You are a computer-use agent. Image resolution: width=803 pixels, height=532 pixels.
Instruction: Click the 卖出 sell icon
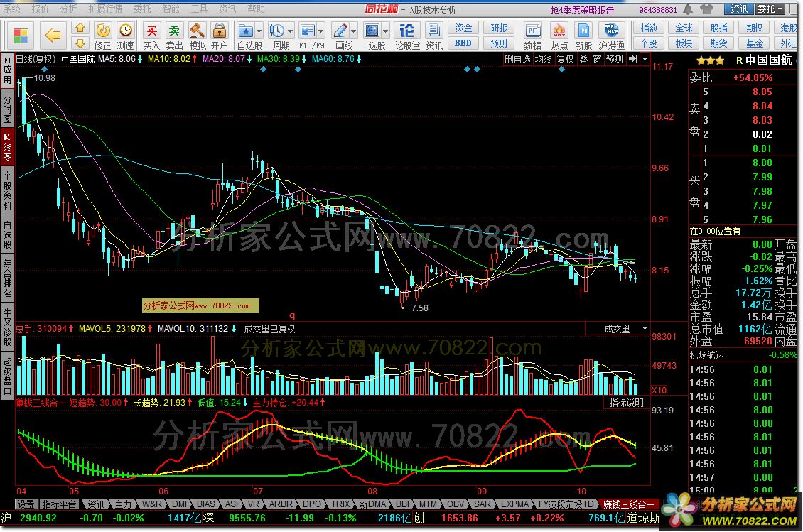[174, 36]
